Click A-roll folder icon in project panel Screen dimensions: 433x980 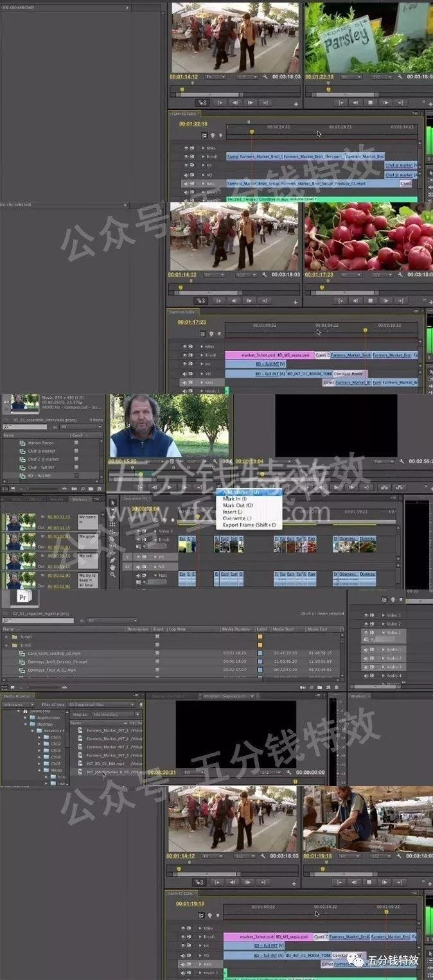(x=13, y=636)
